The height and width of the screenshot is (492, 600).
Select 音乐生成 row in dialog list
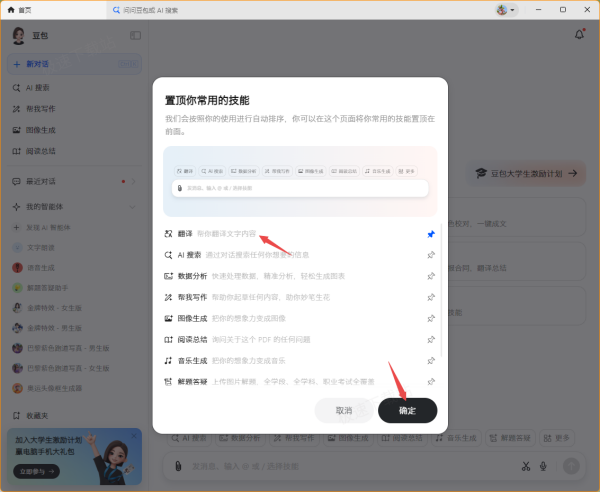[x=300, y=360]
